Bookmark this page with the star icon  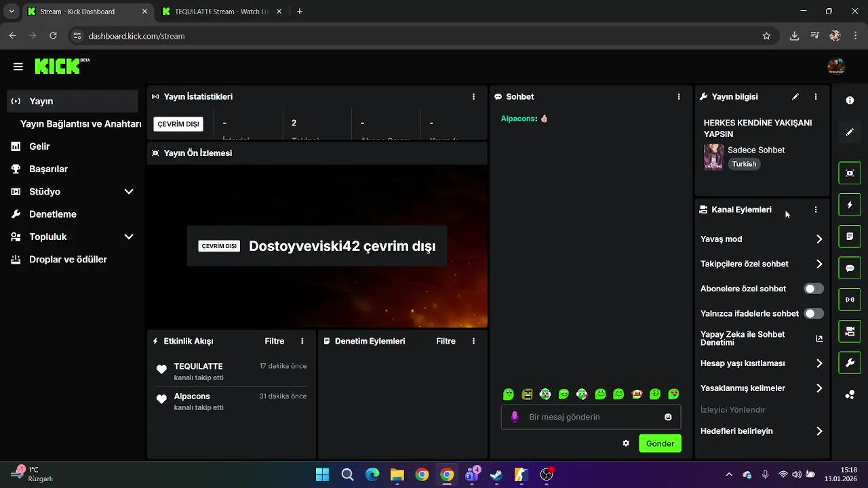766,36
